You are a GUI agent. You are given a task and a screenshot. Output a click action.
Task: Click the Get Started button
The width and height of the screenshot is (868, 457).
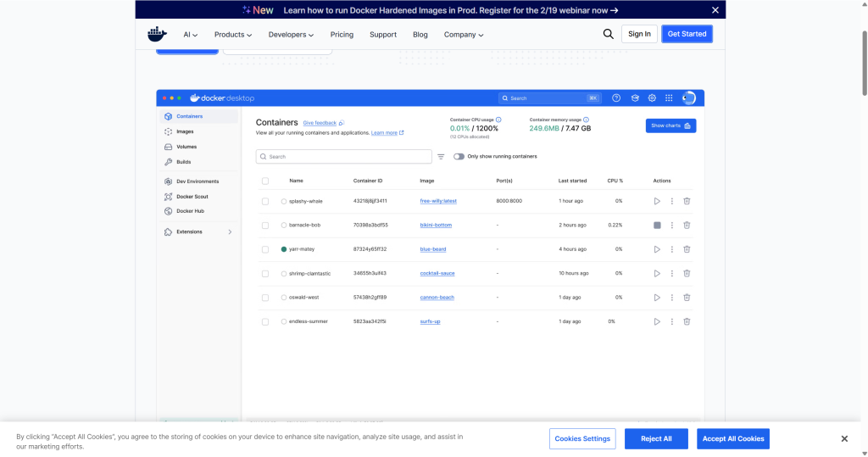tap(687, 34)
